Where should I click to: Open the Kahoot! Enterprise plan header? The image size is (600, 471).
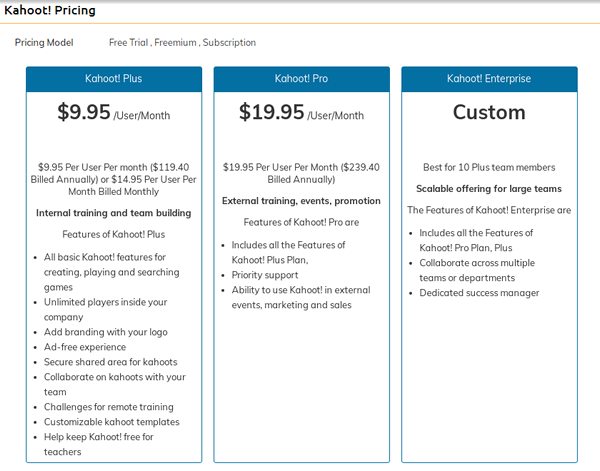[489, 78]
